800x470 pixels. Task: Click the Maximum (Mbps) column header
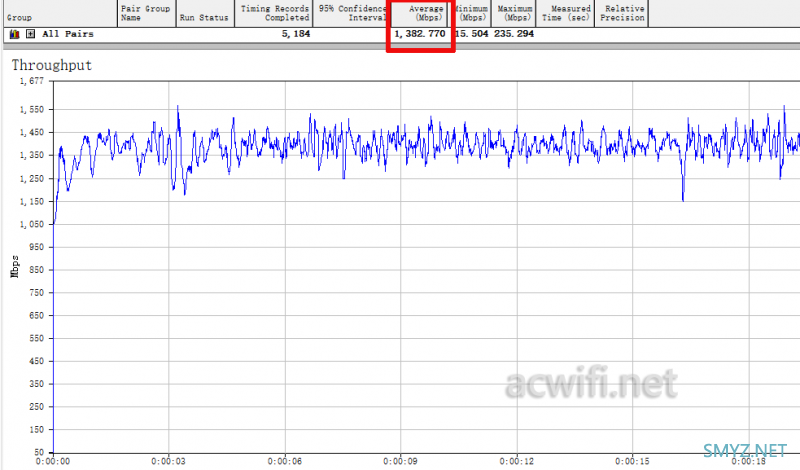[514, 14]
